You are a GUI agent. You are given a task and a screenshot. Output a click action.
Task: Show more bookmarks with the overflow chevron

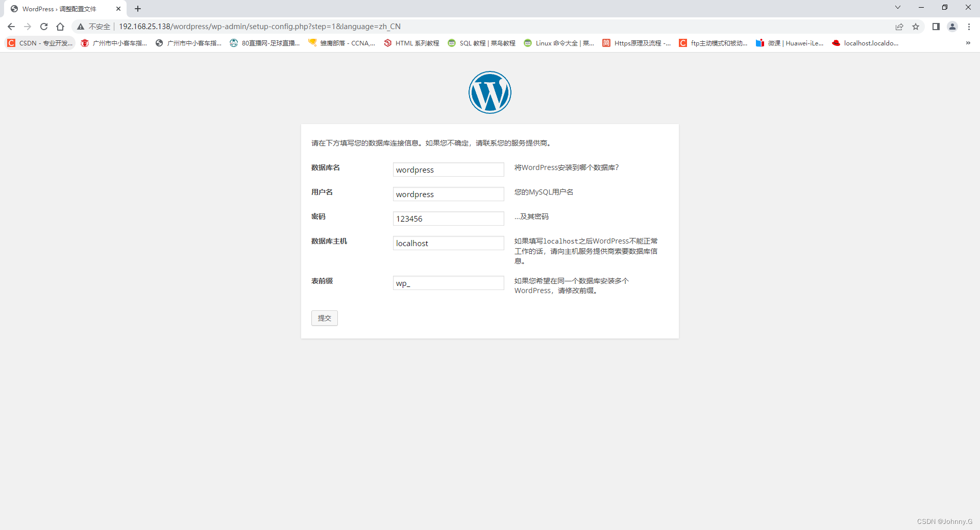pyautogui.click(x=968, y=43)
